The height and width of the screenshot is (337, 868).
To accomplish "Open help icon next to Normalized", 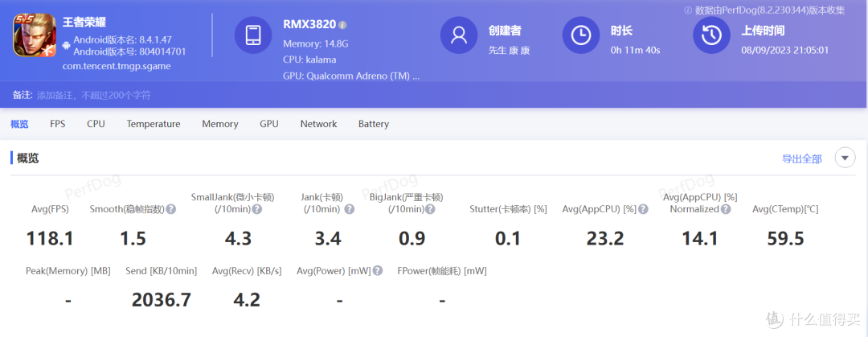I will [726, 209].
